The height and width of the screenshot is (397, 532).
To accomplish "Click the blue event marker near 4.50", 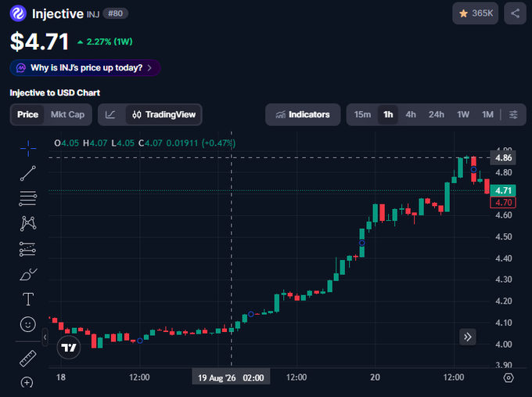I will [362, 243].
